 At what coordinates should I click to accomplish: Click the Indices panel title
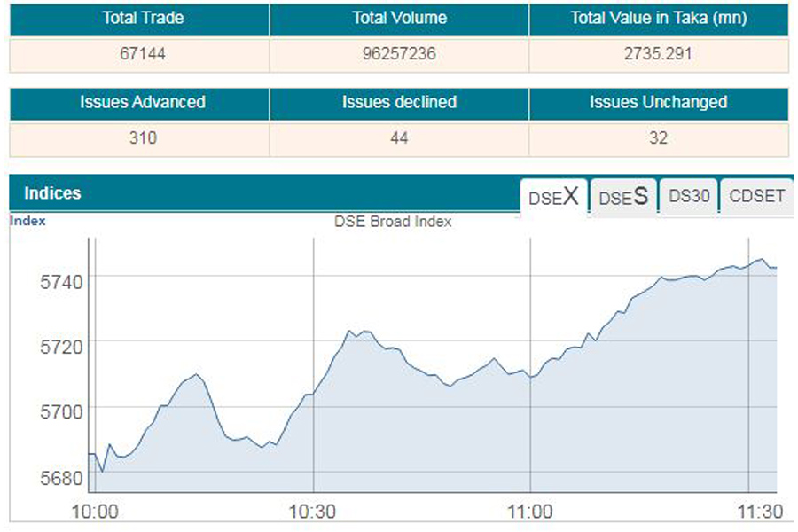pos(52,193)
